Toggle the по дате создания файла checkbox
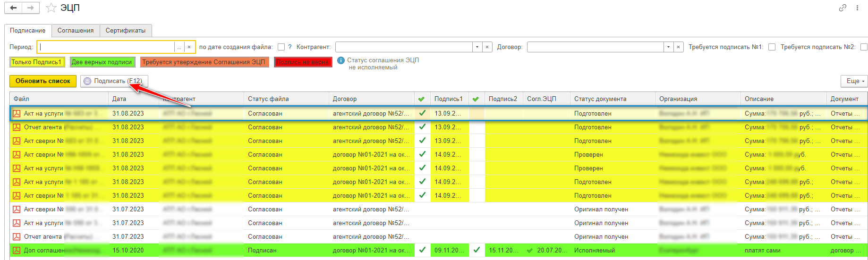The height and width of the screenshot is (260, 868). click(x=281, y=47)
